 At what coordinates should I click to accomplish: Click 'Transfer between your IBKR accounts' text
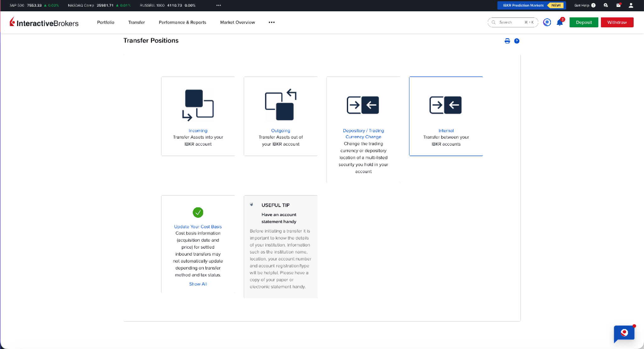pyautogui.click(x=446, y=141)
